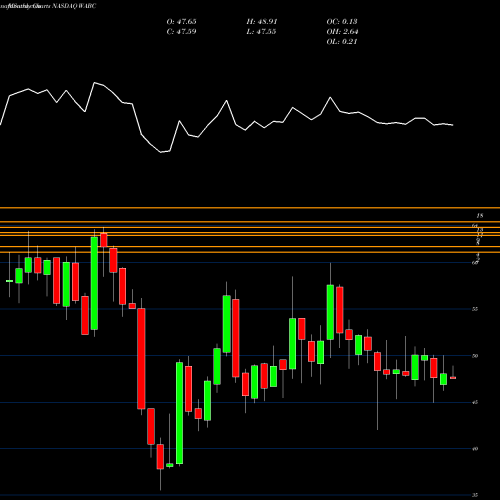Click the 50 price axis label

(475, 356)
